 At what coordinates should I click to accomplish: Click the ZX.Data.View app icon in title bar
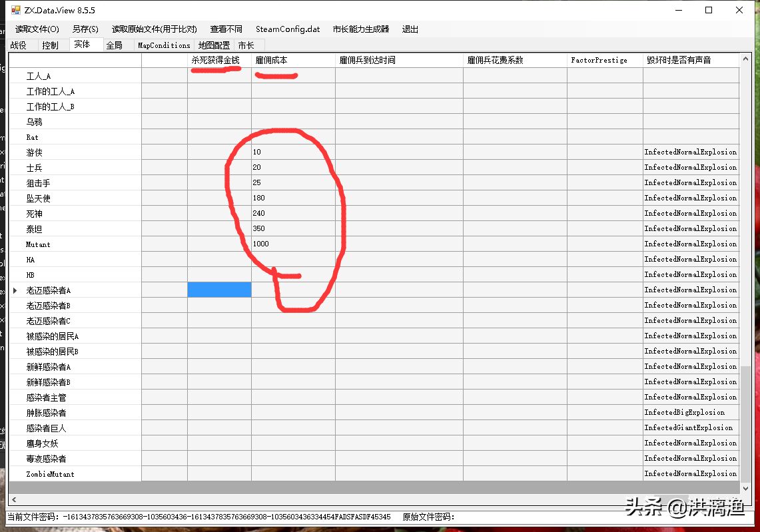coord(15,11)
